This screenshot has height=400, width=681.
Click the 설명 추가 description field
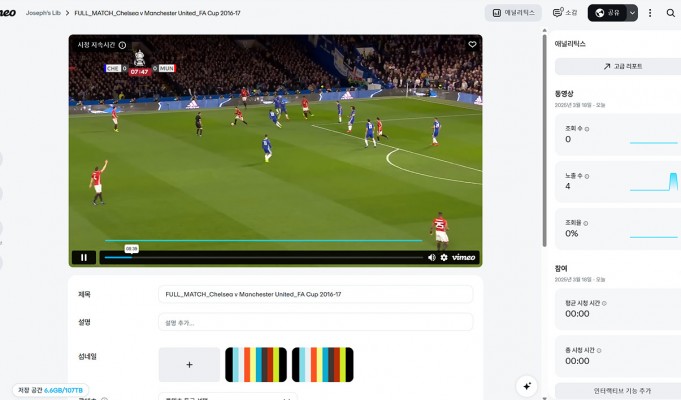(315, 322)
